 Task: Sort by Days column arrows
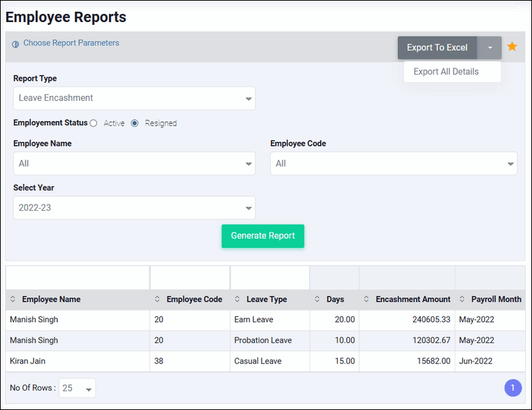pos(318,299)
